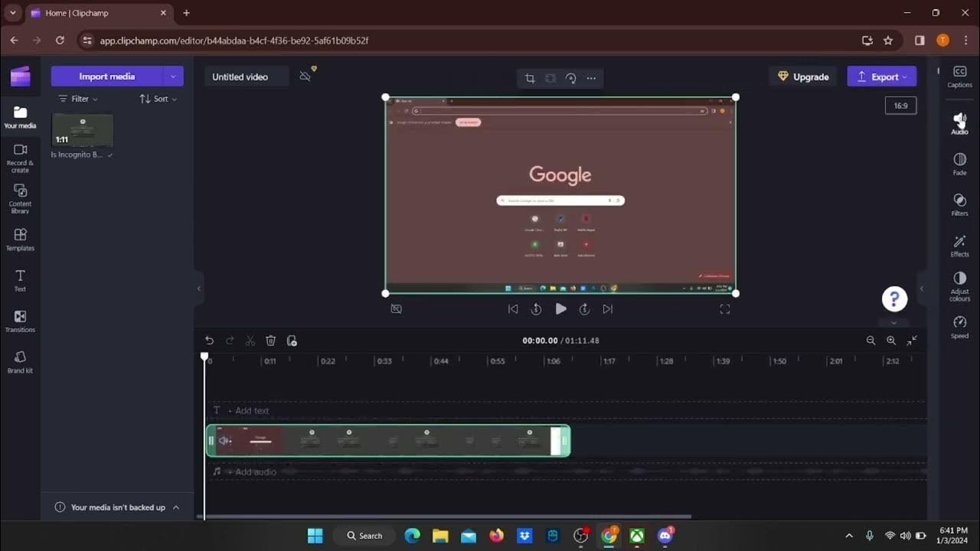Zoom out the timeline
The width and height of the screenshot is (980, 551).
[871, 341]
